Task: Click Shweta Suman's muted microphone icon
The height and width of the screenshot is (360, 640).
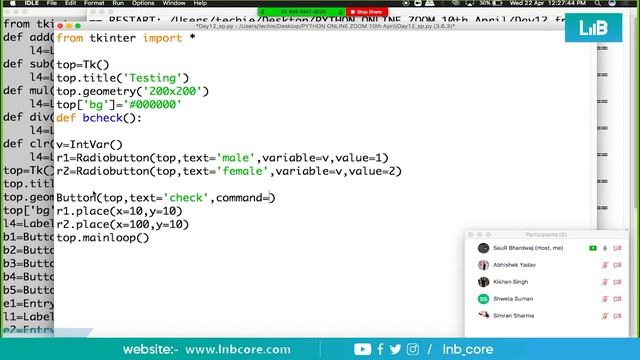Action: (605, 299)
